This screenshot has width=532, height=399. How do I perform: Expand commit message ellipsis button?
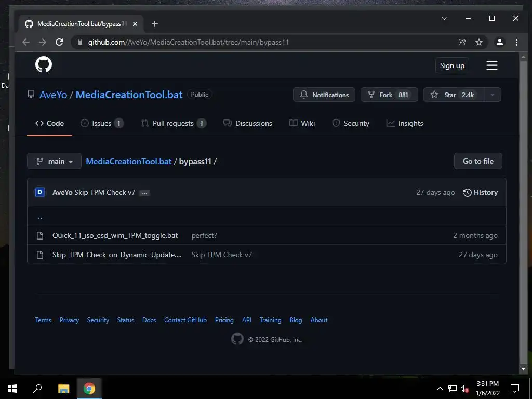pos(144,193)
